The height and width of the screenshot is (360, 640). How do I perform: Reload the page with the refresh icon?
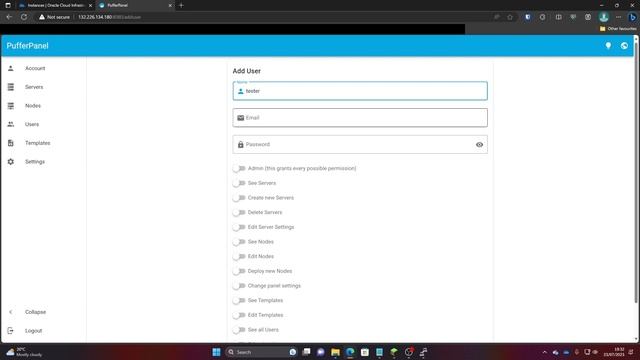pos(24,17)
